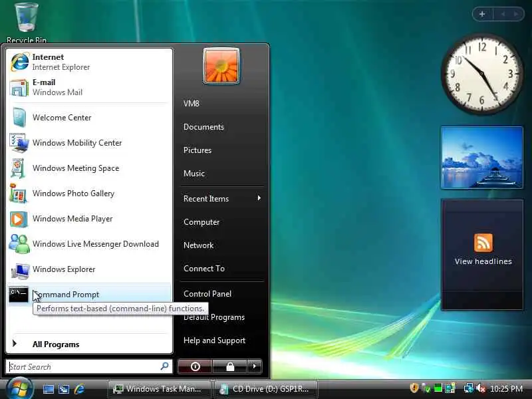This screenshot has width=532, height=399.
Task: Click the Windows Start orb
Action: click(x=19, y=388)
